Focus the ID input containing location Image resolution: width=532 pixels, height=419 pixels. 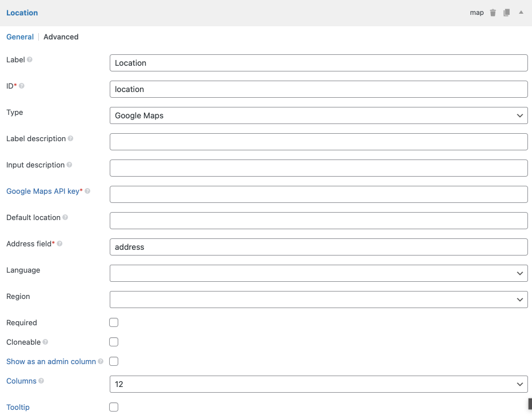click(319, 89)
